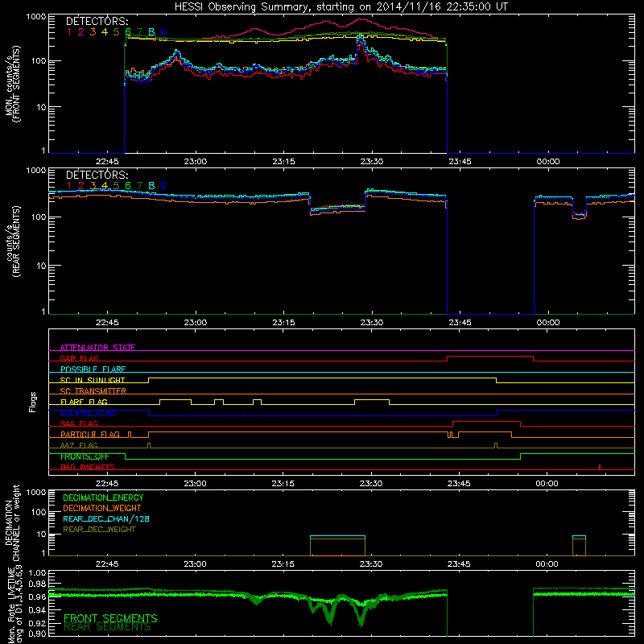644x644 pixels.
Task: Click 23:00 tick label under front segments plot
Action: click(196, 162)
